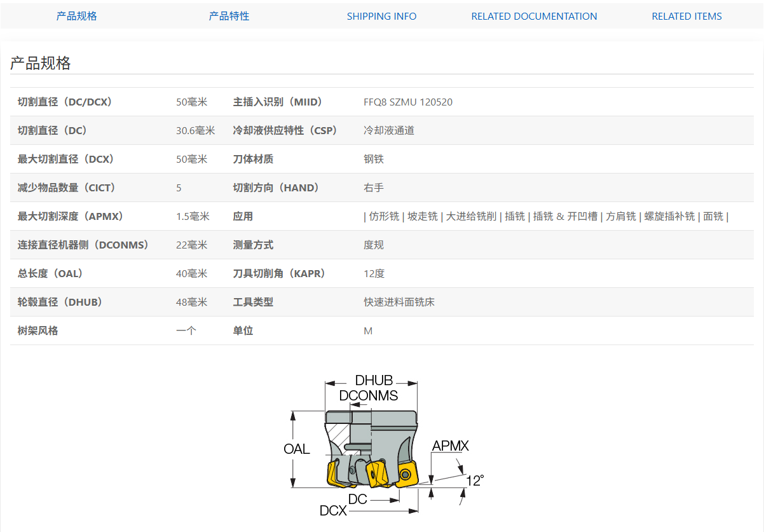
Task: Click the 产品规格 section heading
Action: 40,63
